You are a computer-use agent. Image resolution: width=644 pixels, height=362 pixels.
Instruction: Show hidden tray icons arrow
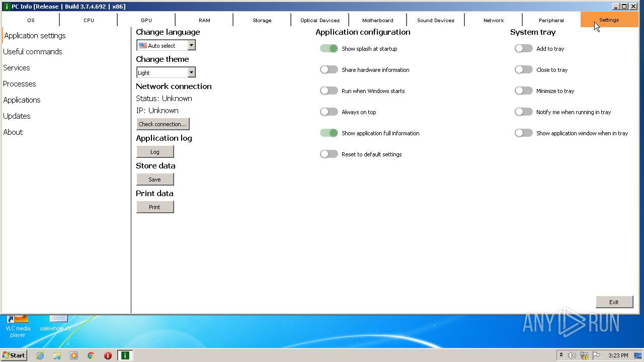click(x=561, y=355)
